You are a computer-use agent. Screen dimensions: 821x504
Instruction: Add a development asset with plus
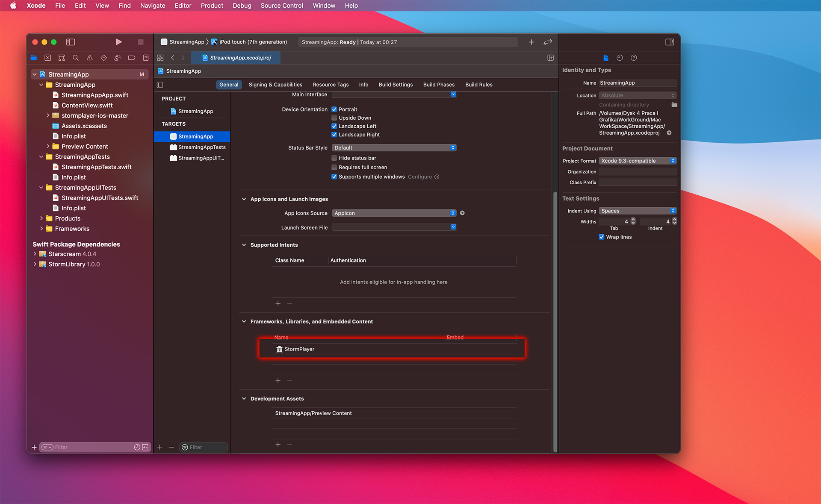278,445
